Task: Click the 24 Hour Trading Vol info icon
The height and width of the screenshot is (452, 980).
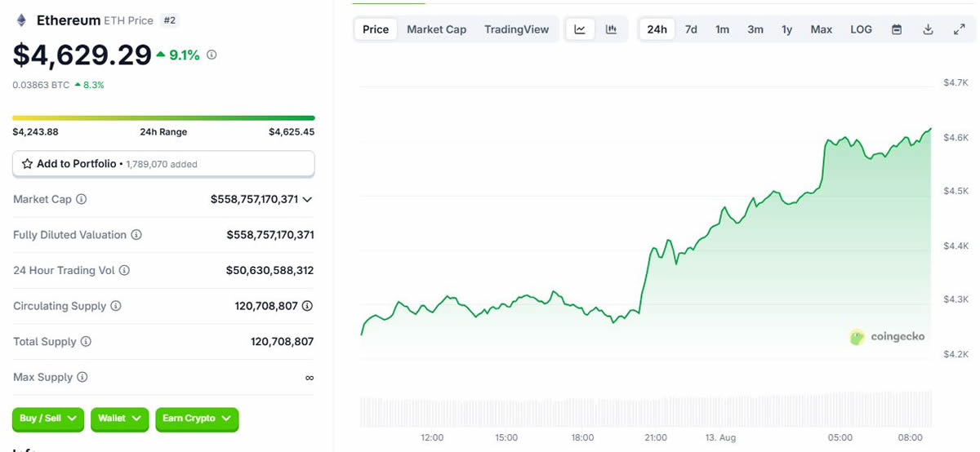Action: click(125, 270)
